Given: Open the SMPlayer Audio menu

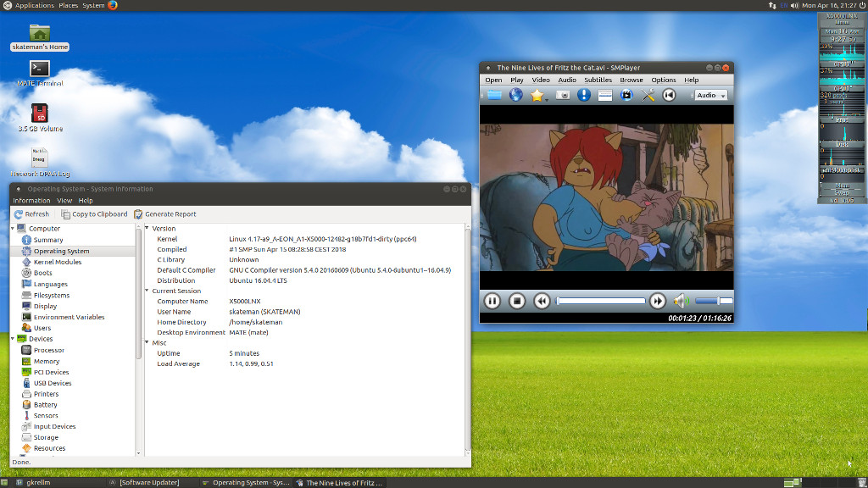Looking at the screenshot, I should coord(567,80).
